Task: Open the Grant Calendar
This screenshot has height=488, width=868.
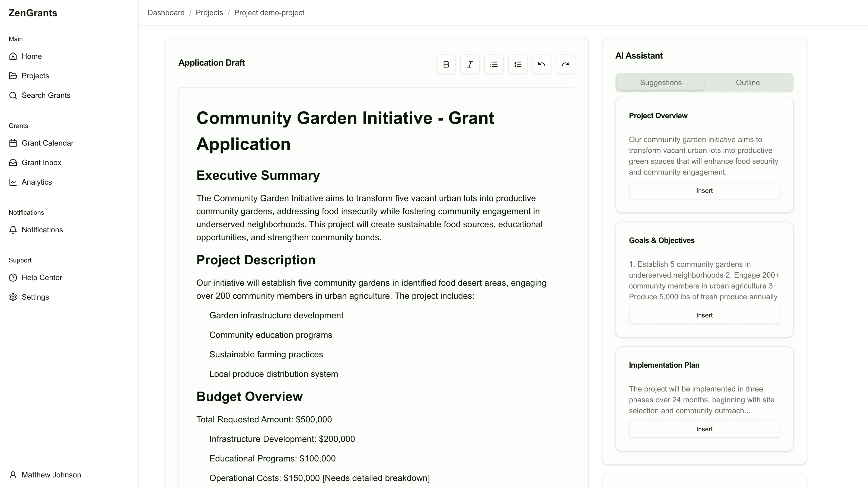Action: 47,143
